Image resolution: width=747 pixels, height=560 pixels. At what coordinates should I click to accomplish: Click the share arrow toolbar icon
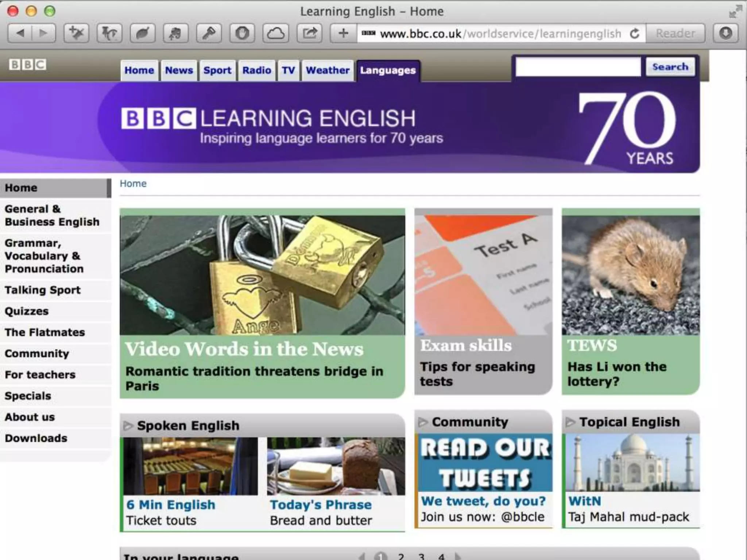309,34
